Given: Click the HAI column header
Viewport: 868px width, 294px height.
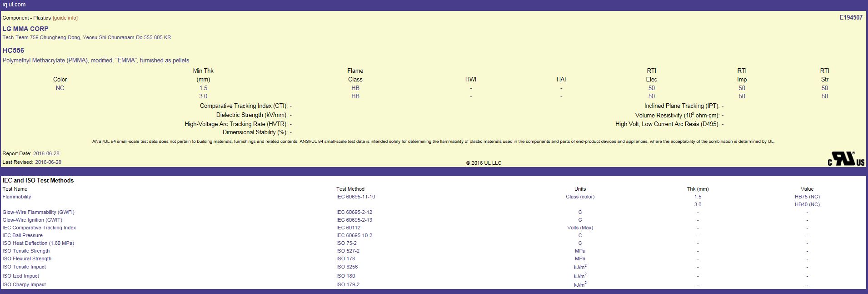Looking at the screenshot, I should click(561, 80).
